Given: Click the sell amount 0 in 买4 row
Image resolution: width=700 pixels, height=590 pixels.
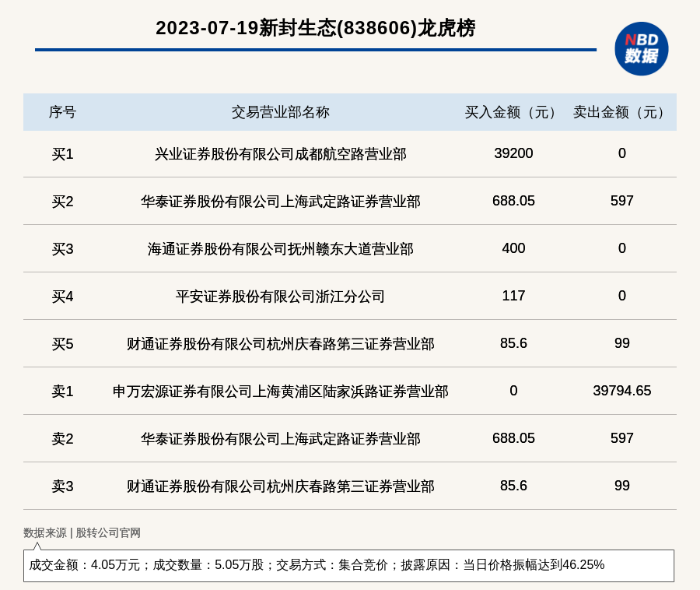Looking at the screenshot, I should 622,296.
